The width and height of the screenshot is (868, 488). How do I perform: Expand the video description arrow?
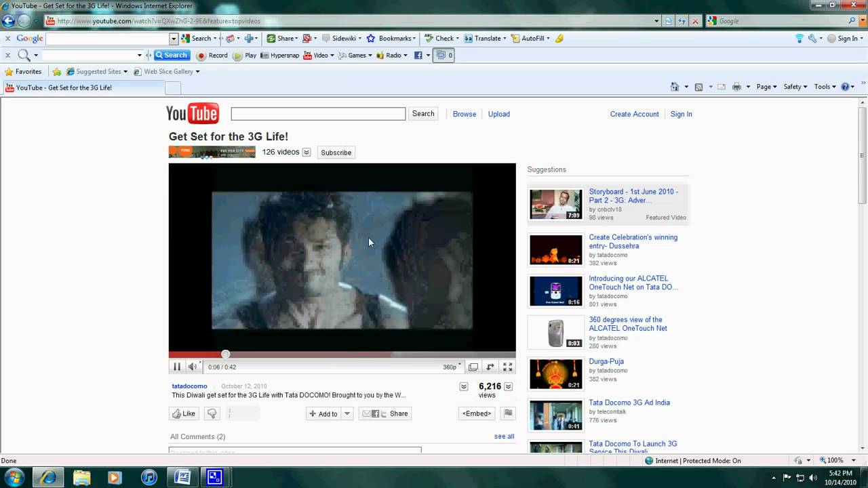point(464,386)
